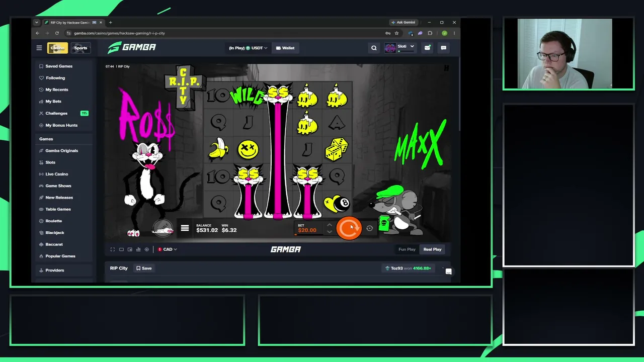Reload the browser page
Screen dimensions: 644x362
click(57, 33)
